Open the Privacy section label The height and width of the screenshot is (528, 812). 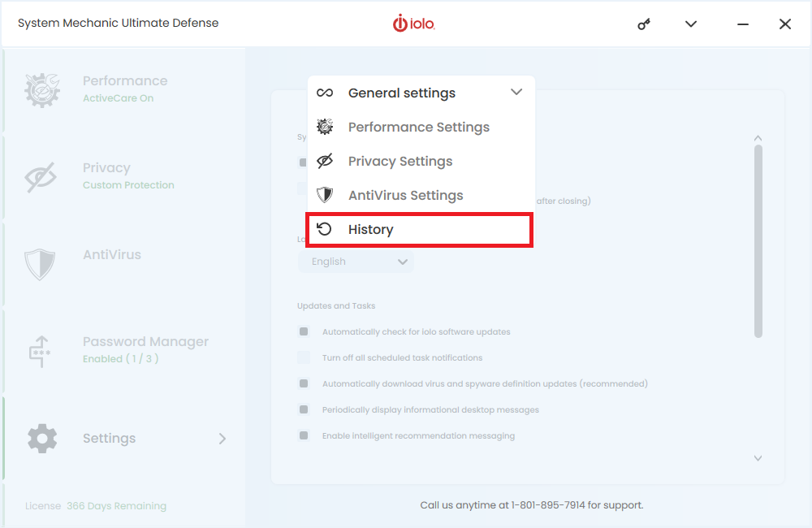click(x=106, y=168)
